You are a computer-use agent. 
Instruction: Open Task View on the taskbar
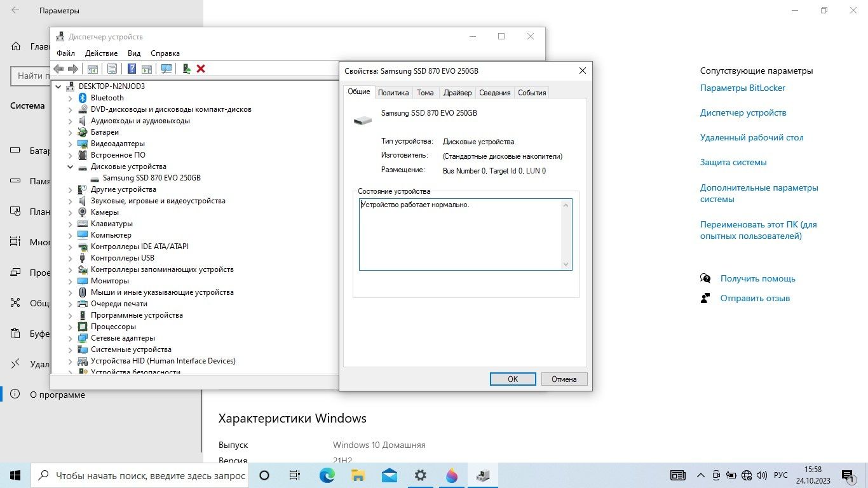click(x=295, y=475)
